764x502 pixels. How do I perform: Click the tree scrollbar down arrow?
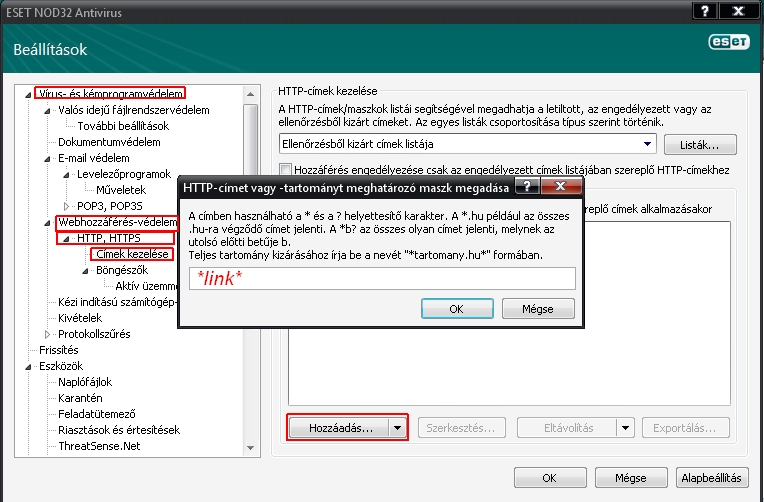(x=250, y=447)
